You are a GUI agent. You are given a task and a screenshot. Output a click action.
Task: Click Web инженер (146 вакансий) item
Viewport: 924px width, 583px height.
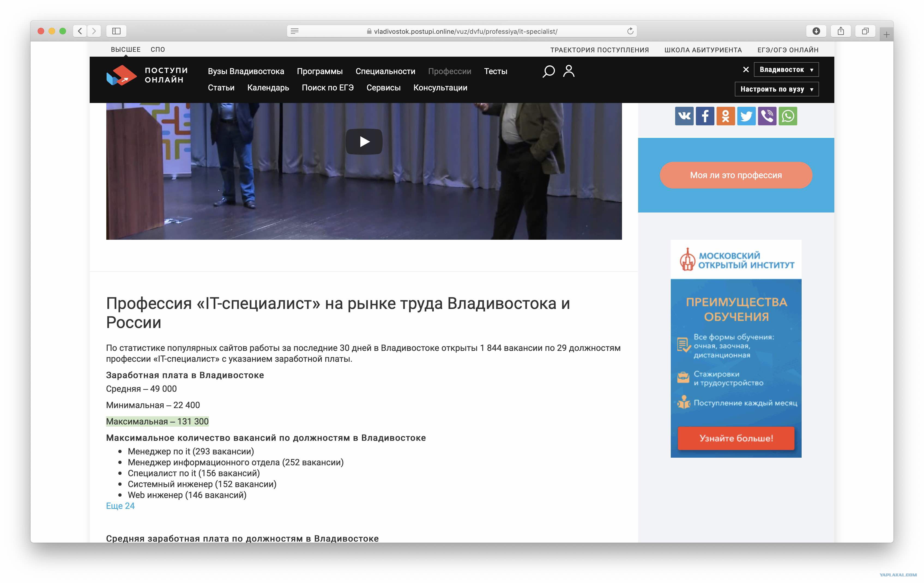(187, 495)
